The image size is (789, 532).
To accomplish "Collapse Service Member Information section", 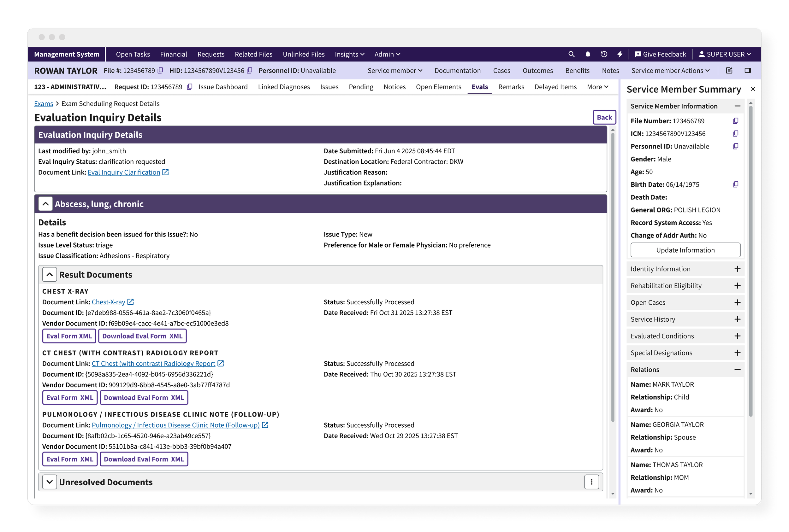I will tap(737, 106).
